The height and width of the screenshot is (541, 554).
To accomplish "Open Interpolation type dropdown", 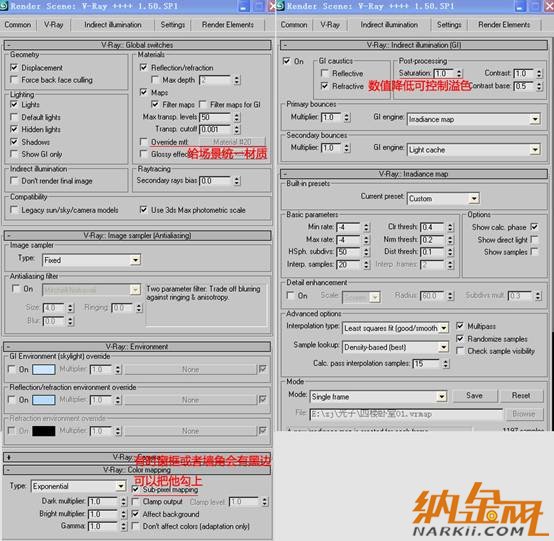I will click(x=395, y=328).
